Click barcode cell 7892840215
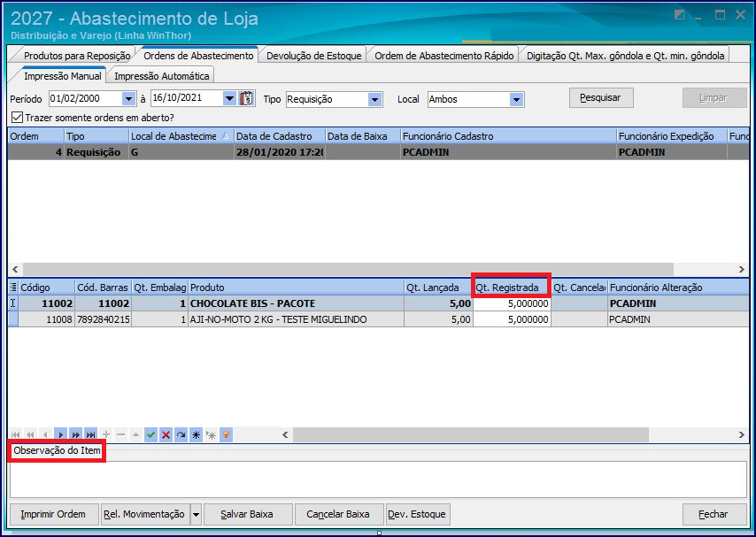756x537 pixels. pyautogui.click(x=103, y=319)
